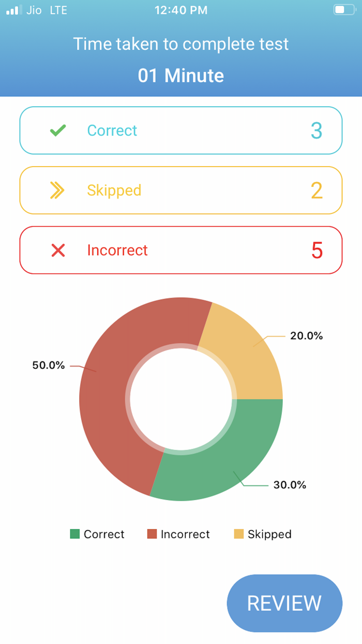Tap the 12:40 PM clock in status bar

pyautogui.click(x=181, y=10)
